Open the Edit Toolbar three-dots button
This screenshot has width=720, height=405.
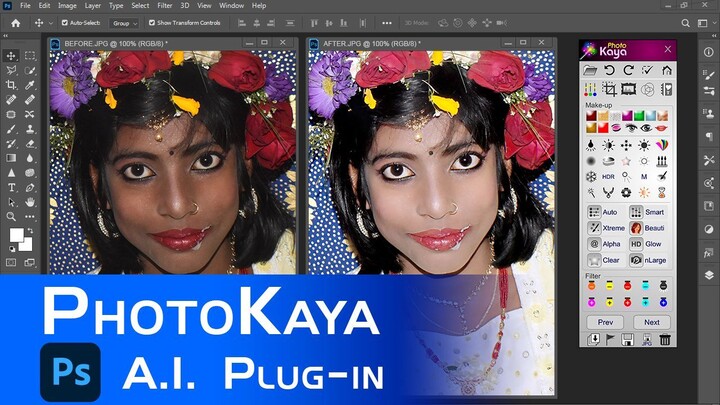30,217
